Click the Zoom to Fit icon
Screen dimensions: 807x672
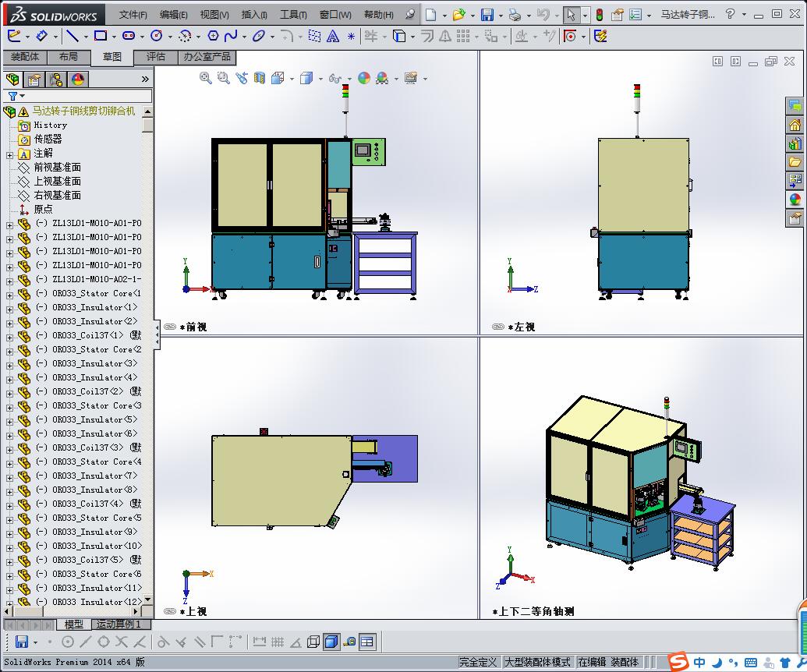click(x=205, y=78)
